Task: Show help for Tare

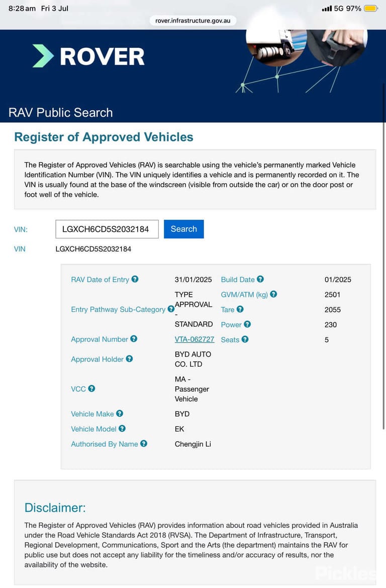Action: coord(240,309)
